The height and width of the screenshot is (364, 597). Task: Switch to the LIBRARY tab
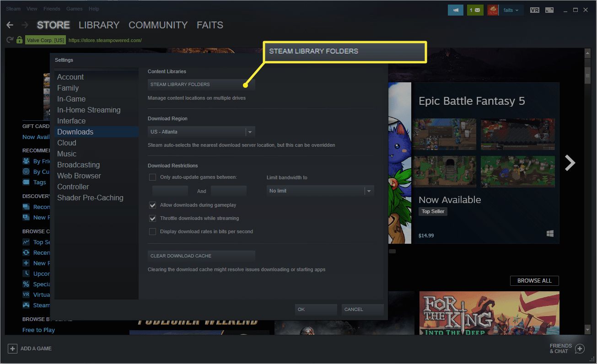coord(99,25)
